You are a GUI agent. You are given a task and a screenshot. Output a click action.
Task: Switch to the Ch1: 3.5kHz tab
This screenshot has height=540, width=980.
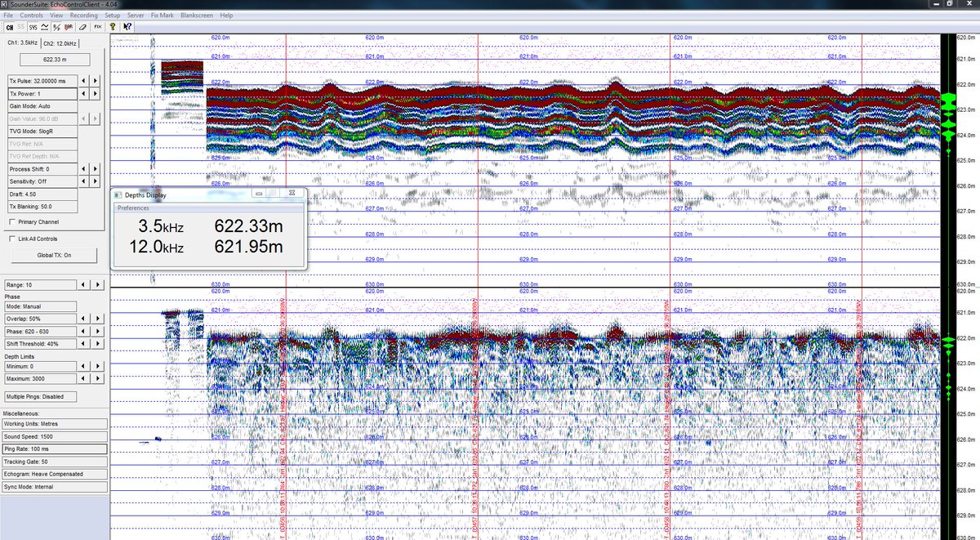point(22,42)
